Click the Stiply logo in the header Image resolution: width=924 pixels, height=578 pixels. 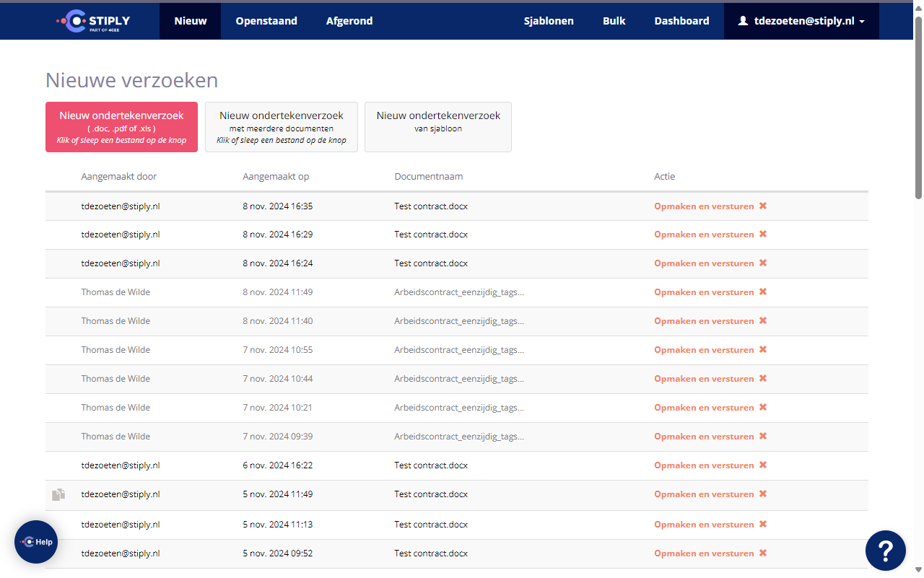(93, 21)
